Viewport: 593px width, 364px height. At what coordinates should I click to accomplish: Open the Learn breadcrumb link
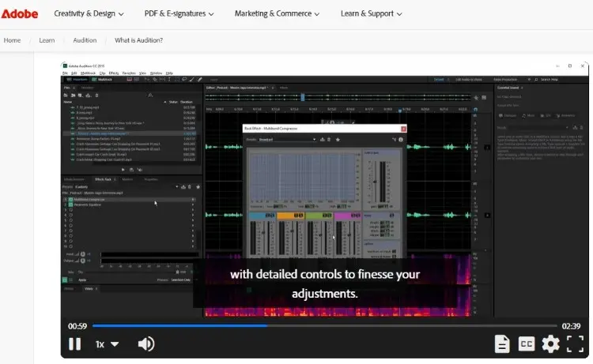pos(47,40)
